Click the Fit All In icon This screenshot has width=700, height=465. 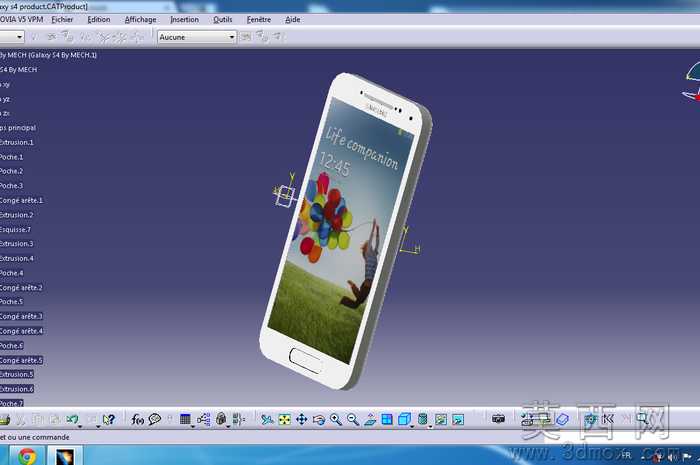284,419
